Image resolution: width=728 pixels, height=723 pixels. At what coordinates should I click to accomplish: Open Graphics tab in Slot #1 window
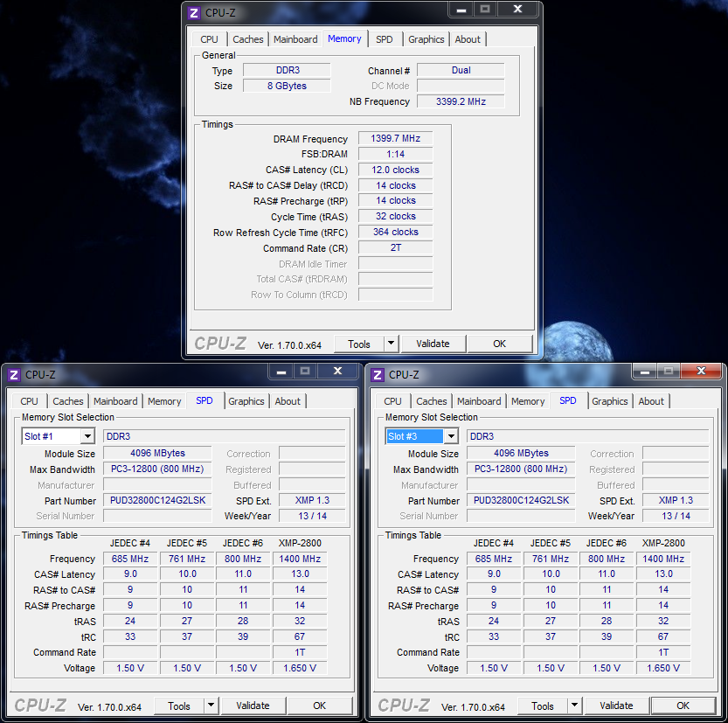click(246, 401)
